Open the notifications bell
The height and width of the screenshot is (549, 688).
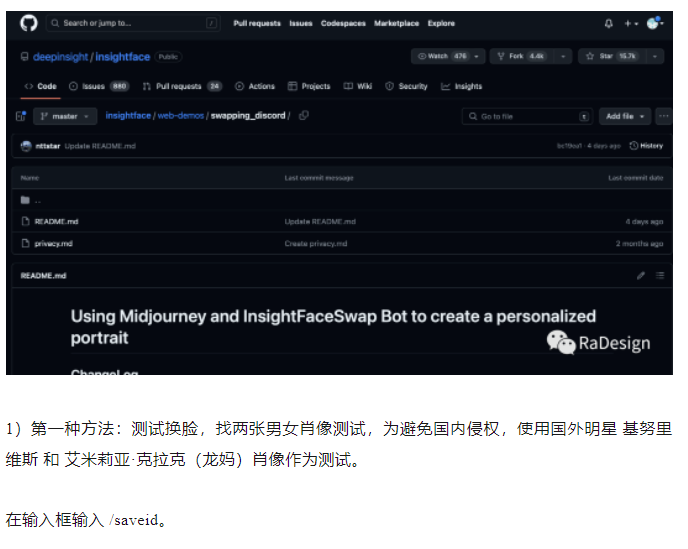coord(609,23)
